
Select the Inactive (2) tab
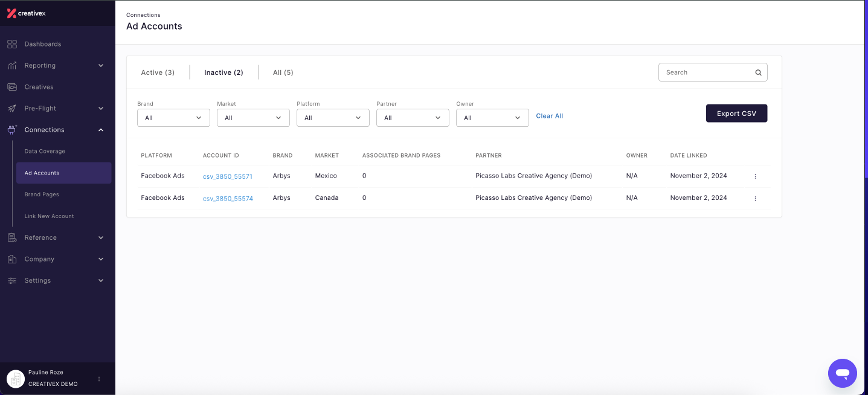pyautogui.click(x=223, y=72)
